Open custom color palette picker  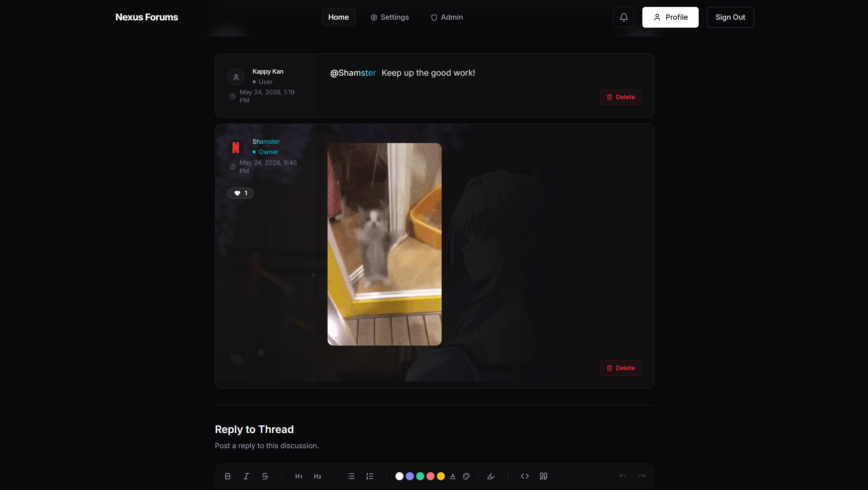[466, 476]
